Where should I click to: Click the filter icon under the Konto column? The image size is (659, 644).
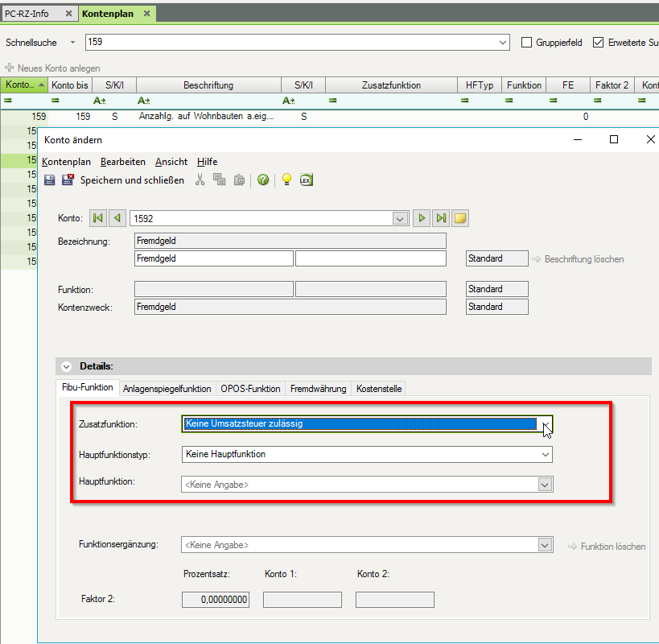8,101
